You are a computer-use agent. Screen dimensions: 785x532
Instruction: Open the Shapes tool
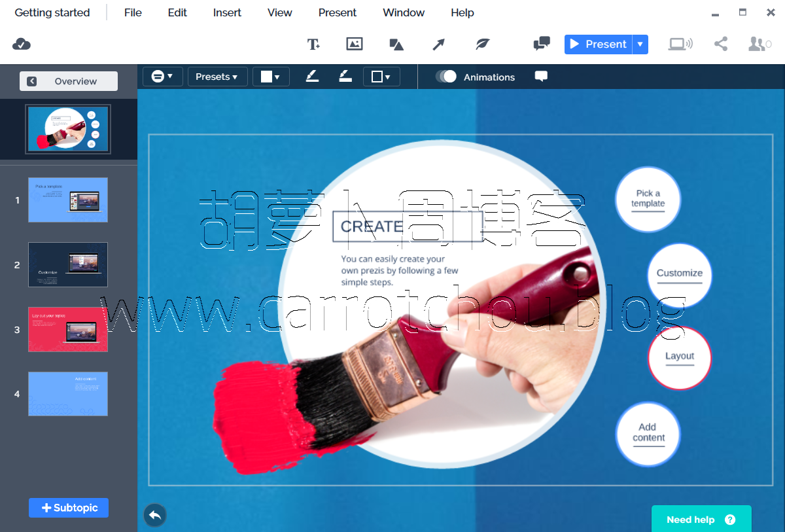point(396,44)
